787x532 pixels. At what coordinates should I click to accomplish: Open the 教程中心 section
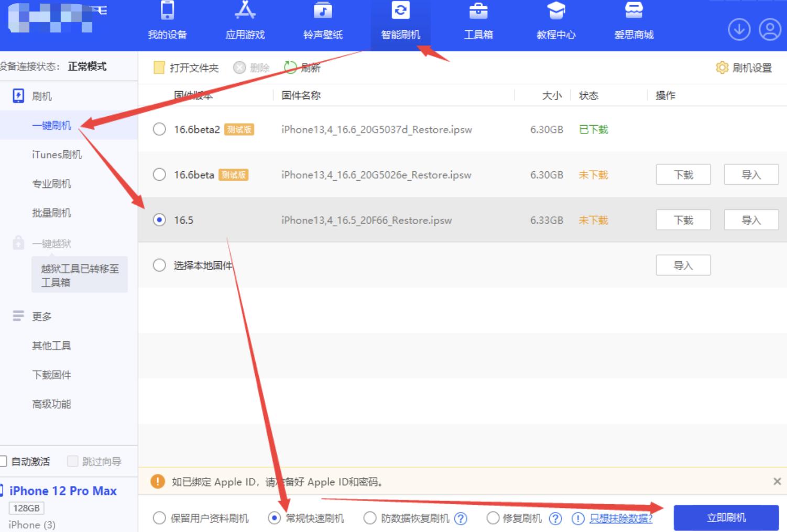[x=555, y=21]
